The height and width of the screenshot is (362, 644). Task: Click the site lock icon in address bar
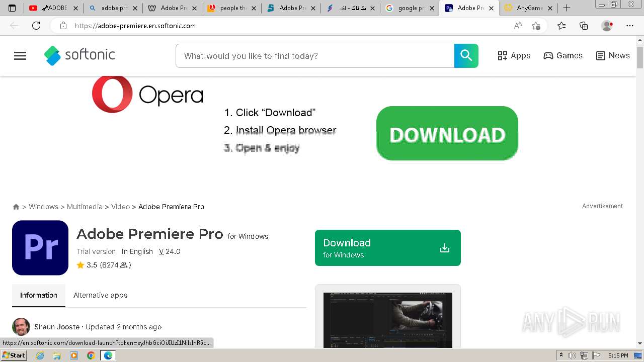pos(63,26)
